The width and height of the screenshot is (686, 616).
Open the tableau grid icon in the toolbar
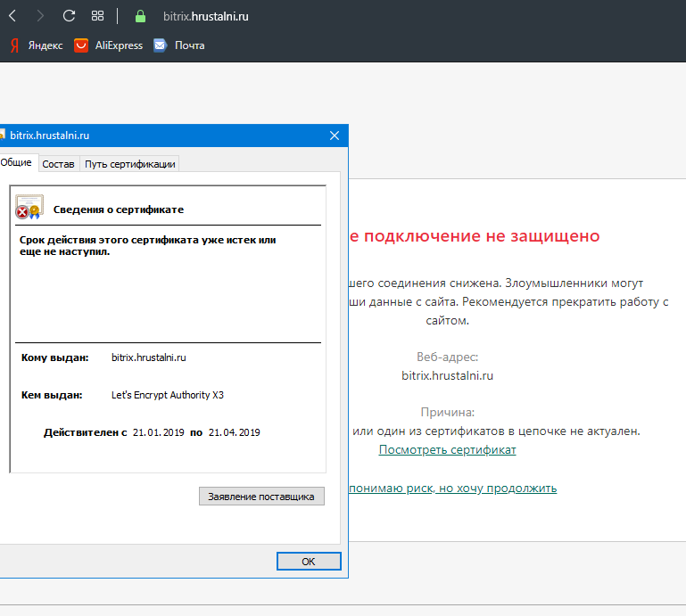[x=97, y=16]
